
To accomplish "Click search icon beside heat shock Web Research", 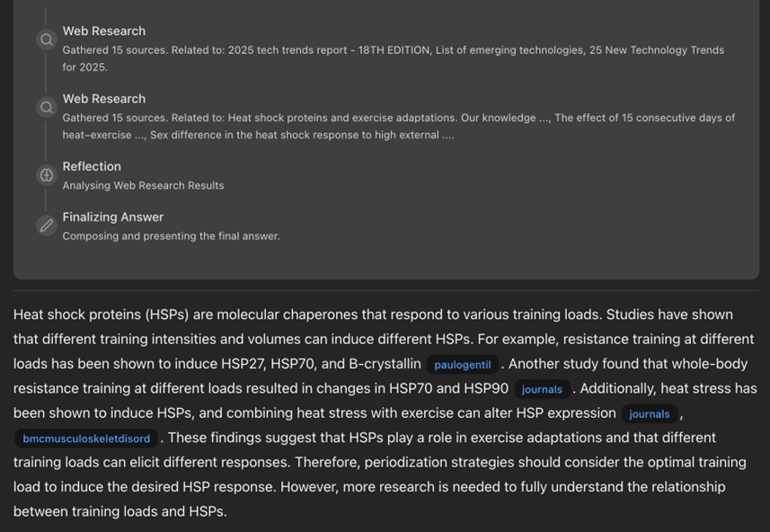I will click(x=47, y=108).
